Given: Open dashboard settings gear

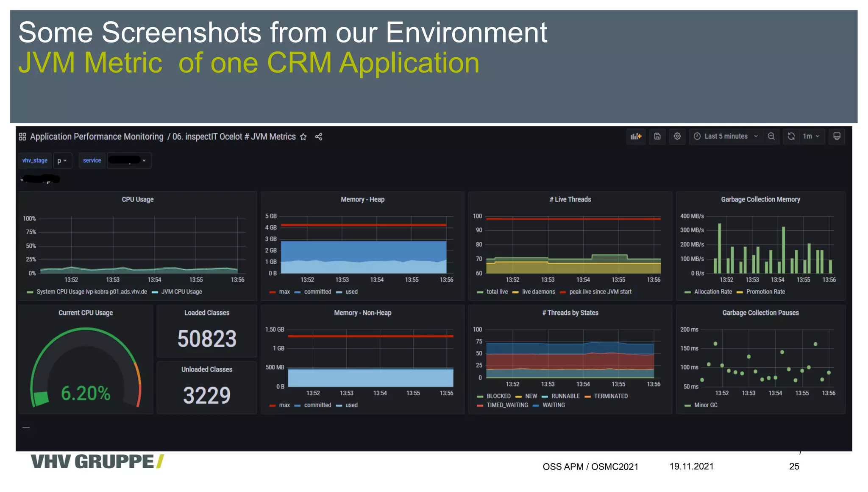Looking at the screenshot, I should tap(677, 136).
